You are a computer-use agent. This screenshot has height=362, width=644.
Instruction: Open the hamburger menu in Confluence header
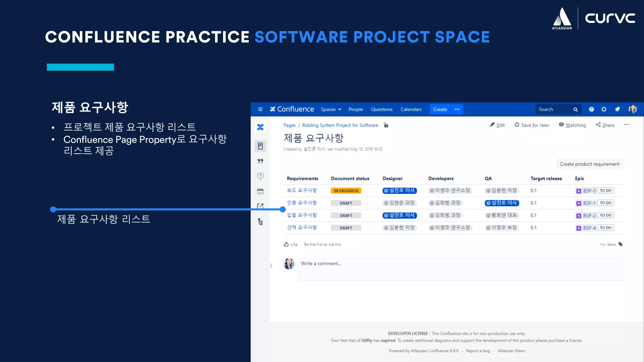pos(260,109)
